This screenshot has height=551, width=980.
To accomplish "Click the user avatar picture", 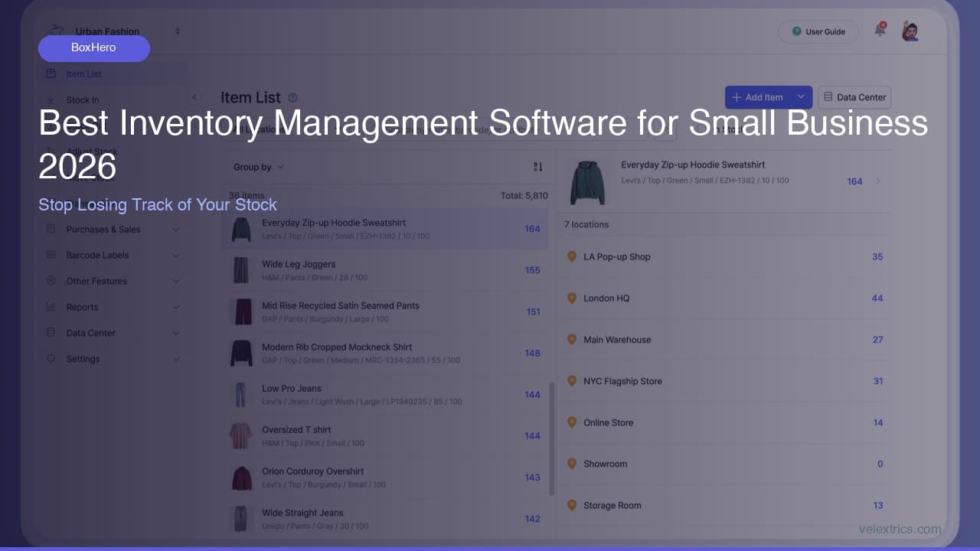I will click(910, 31).
